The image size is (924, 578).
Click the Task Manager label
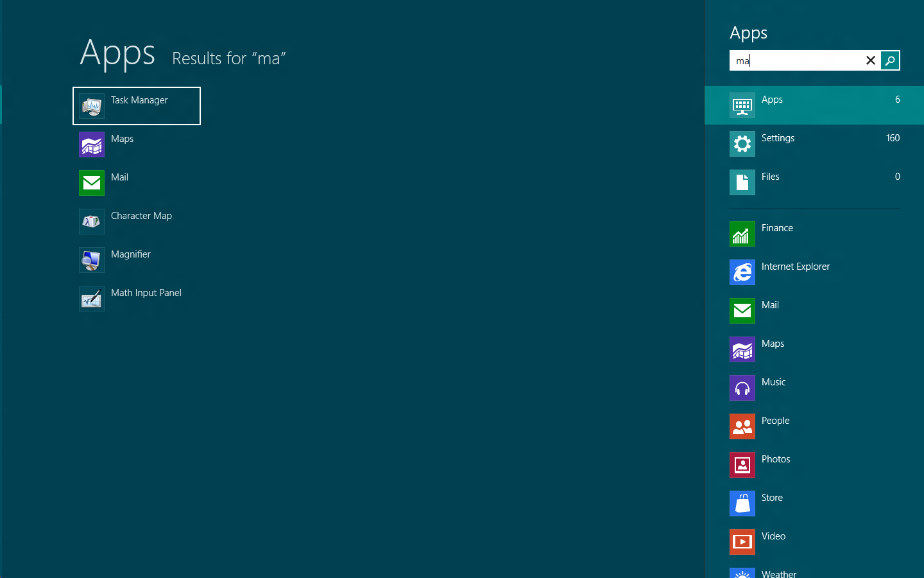[139, 100]
